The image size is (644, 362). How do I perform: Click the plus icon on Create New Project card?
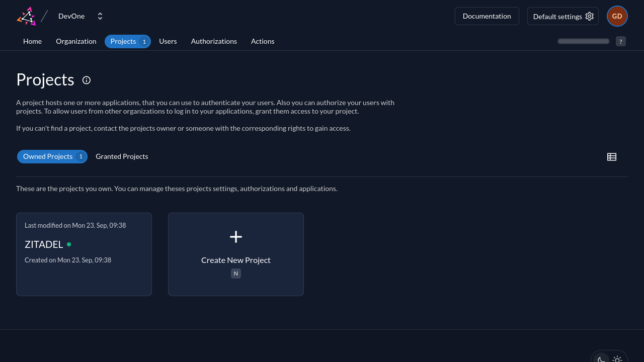(x=235, y=236)
